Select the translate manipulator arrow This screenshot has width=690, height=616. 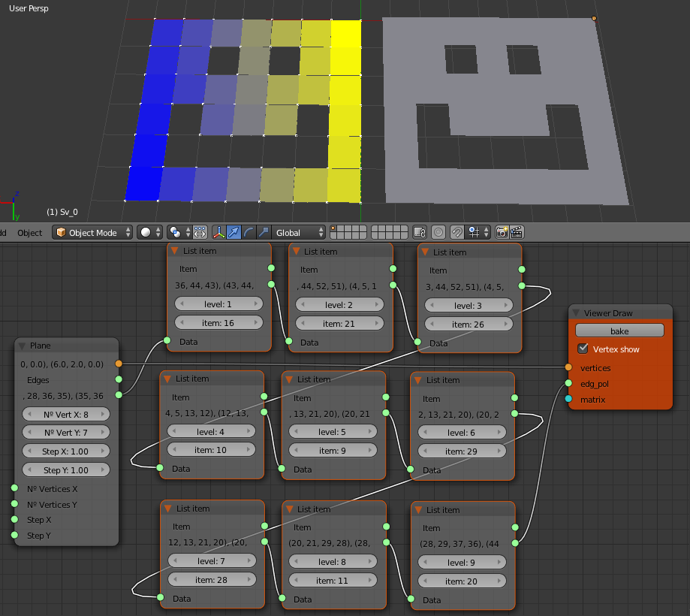234,232
